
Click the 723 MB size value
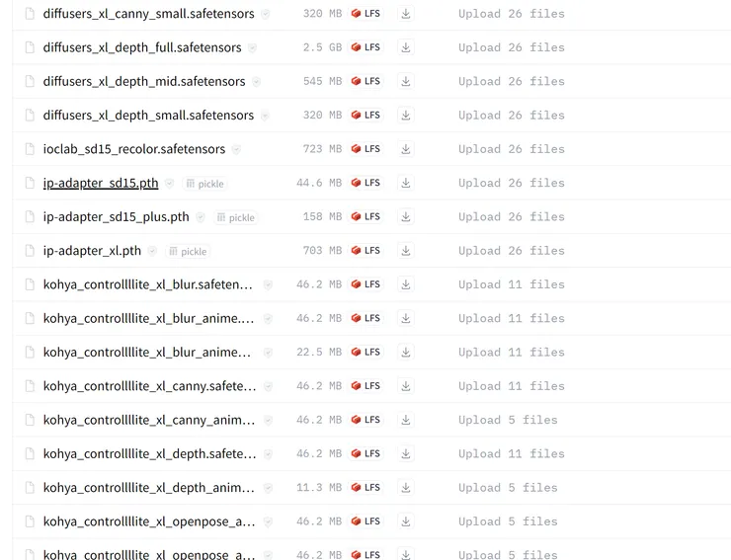pos(322,149)
